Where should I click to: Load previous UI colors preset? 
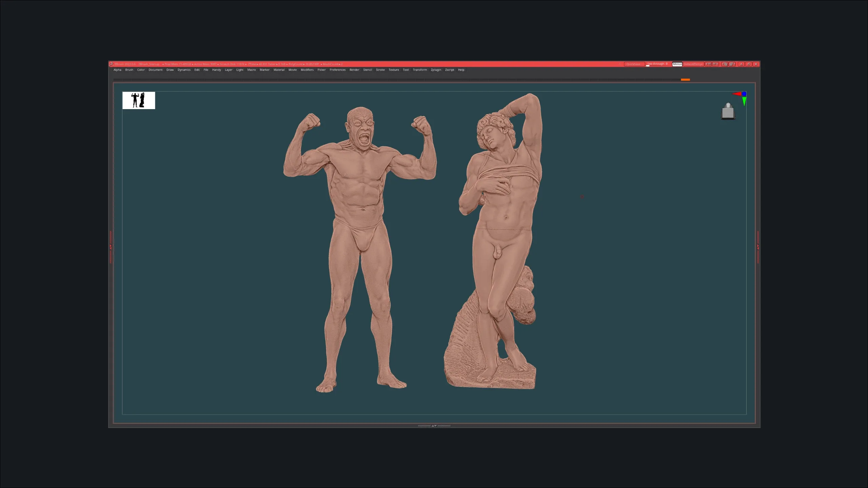click(x=708, y=64)
